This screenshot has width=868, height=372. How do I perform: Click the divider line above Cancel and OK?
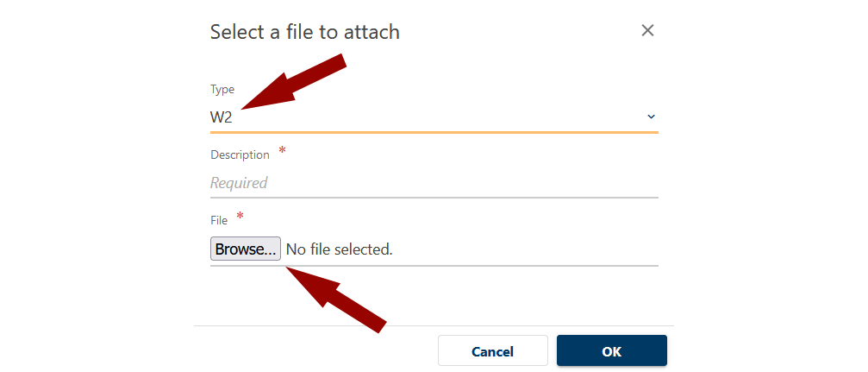pyautogui.click(x=434, y=325)
